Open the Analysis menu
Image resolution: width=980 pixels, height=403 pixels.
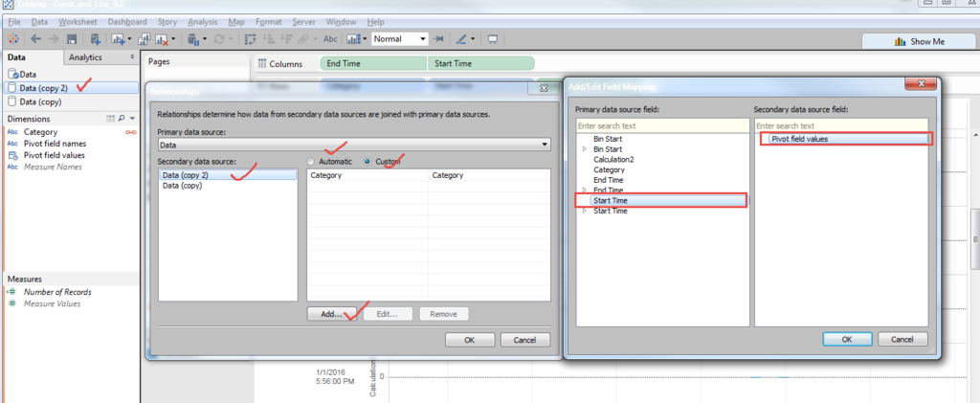coord(203,22)
